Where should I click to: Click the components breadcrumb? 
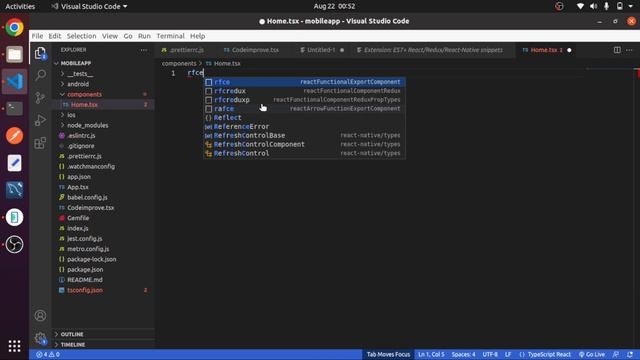(x=179, y=63)
